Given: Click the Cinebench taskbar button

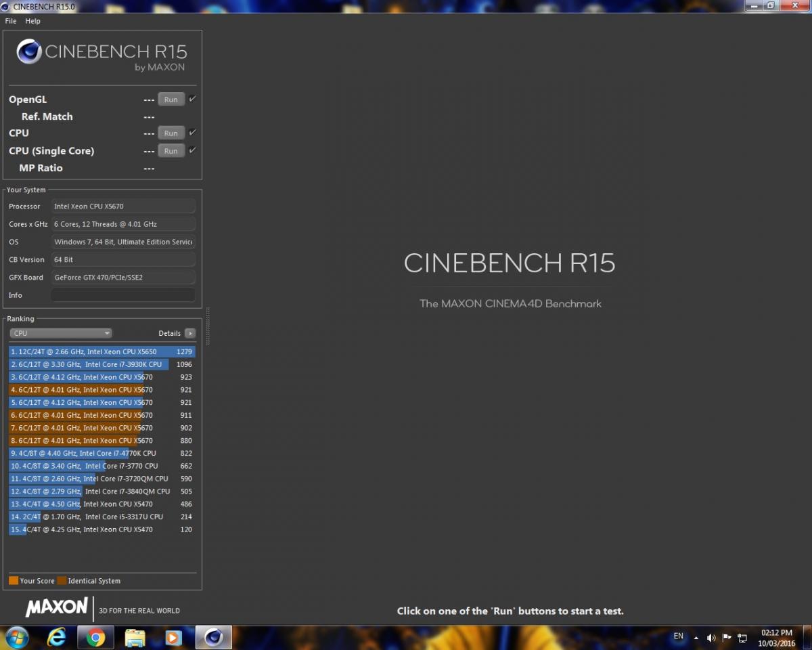Looking at the screenshot, I should point(214,637).
